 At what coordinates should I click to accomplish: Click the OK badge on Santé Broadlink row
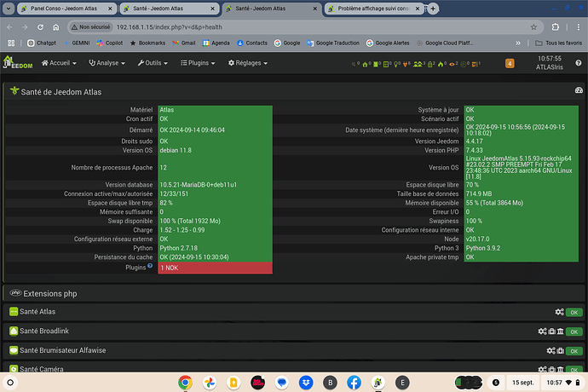point(574,331)
